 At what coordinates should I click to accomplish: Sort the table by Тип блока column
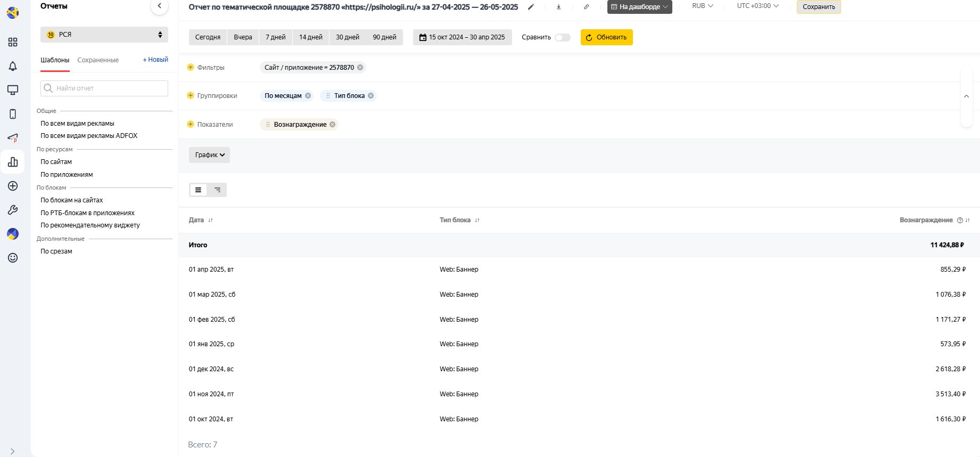pyautogui.click(x=477, y=221)
